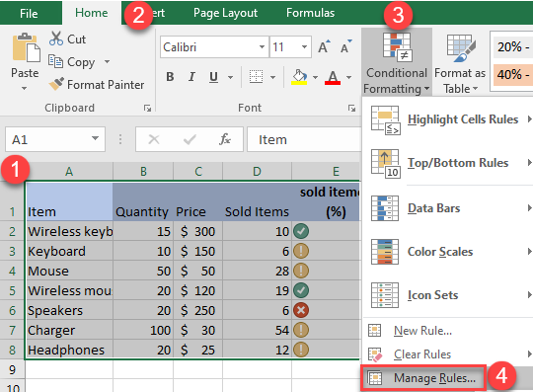
Task: Open Clear Rules submenu
Action: pos(448,354)
